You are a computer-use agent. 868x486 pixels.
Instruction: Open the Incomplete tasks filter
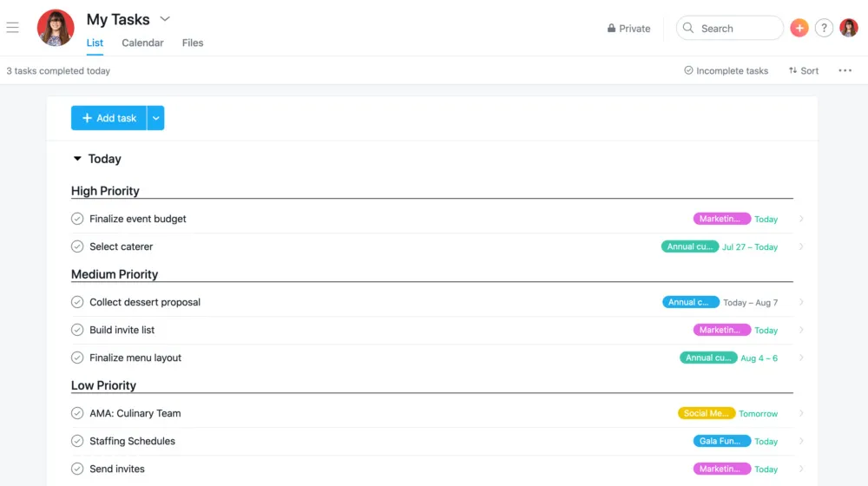tap(726, 71)
